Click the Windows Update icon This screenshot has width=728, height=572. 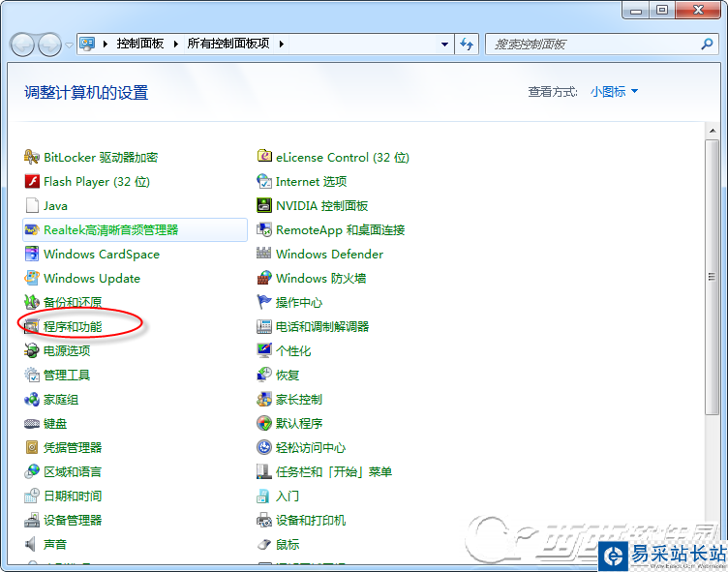(32, 278)
